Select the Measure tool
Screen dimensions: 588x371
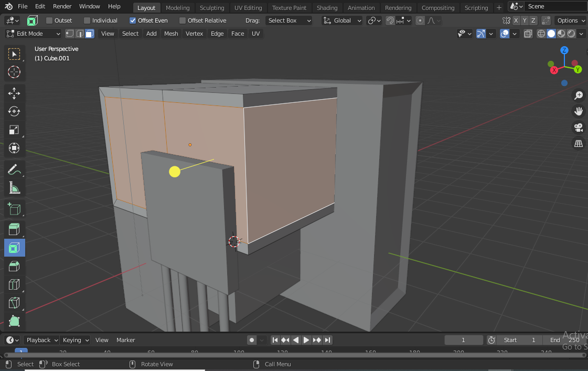[x=14, y=188]
